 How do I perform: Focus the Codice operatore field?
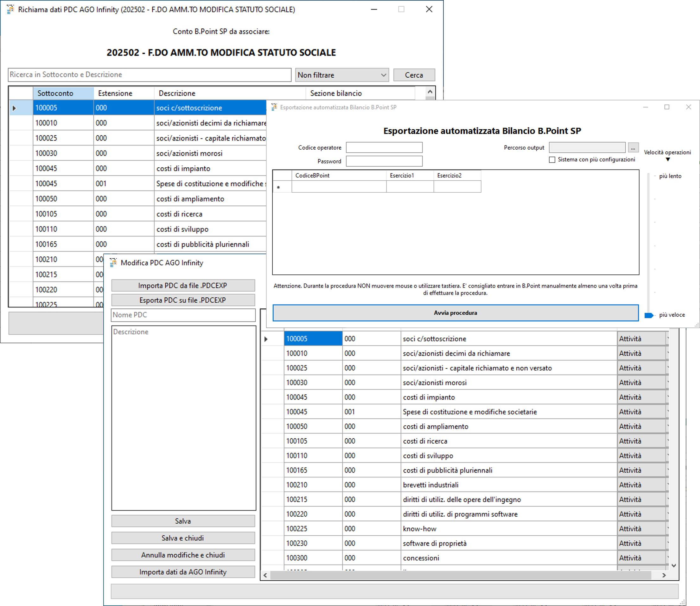tap(384, 147)
